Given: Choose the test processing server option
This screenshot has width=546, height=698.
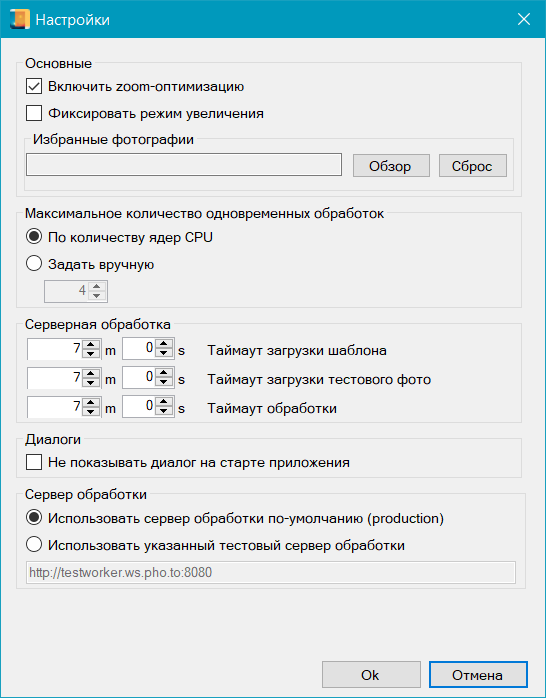Looking at the screenshot, I should point(34,544).
